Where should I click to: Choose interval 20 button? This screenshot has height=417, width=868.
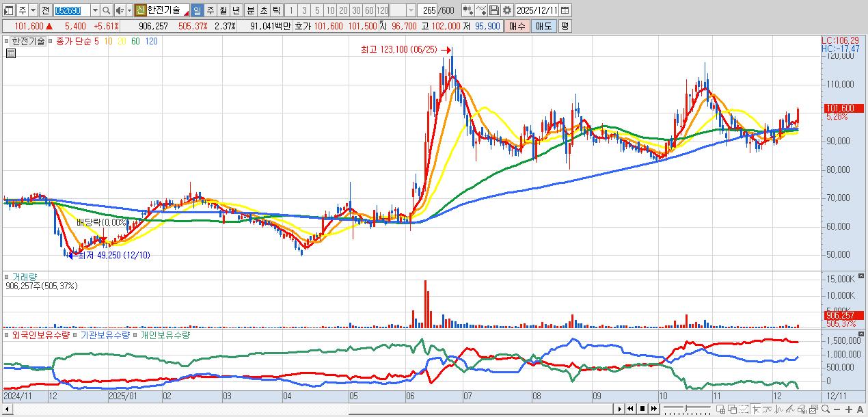(343, 10)
